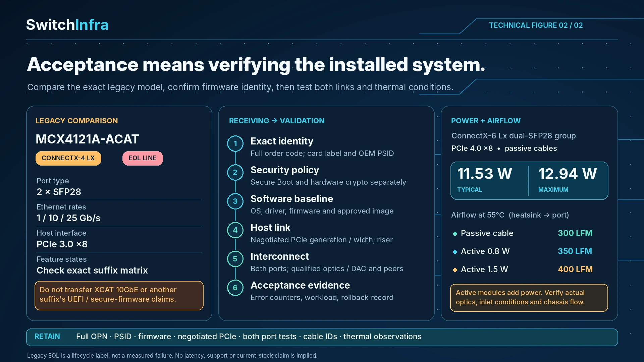Click Error counters, workload, rollback record
The image size is (644, 362).
click(322, 298)
